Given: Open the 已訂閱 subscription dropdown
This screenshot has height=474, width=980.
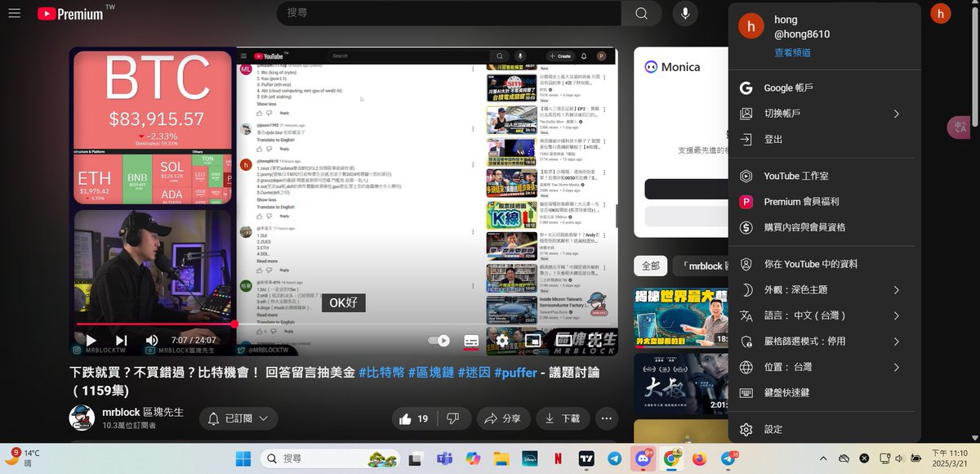Looking at the screenshot, I should point(238,418).
